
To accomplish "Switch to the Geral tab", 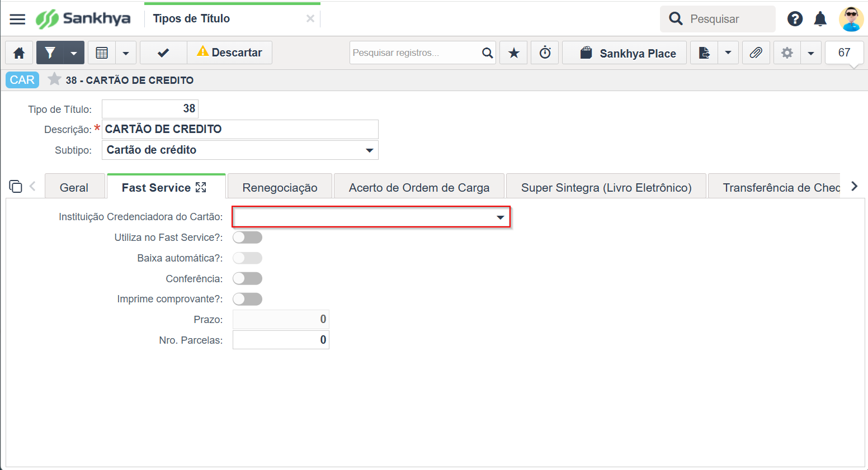I will 74,188.
